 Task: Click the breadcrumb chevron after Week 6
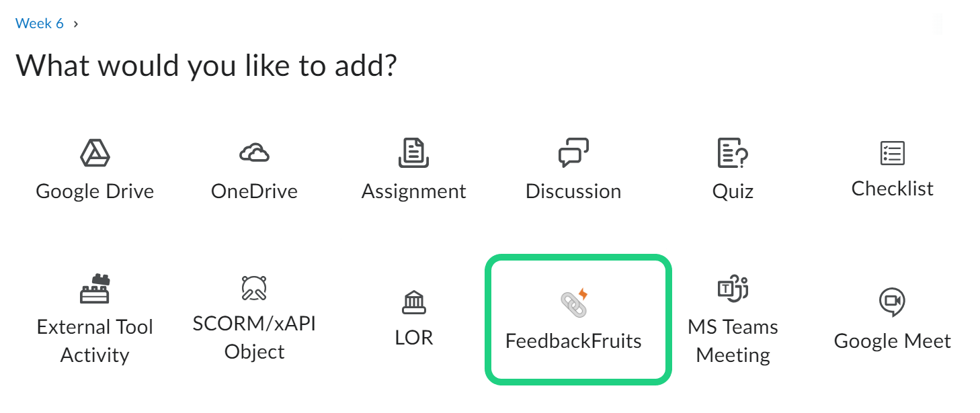[x=76, y=24]
